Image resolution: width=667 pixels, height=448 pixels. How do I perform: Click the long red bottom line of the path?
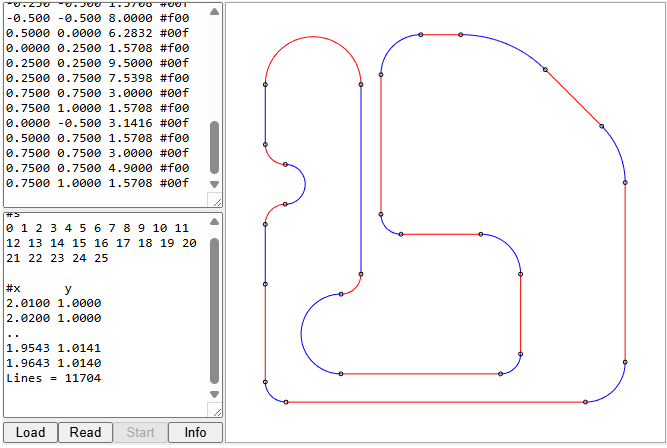point(436,402)
